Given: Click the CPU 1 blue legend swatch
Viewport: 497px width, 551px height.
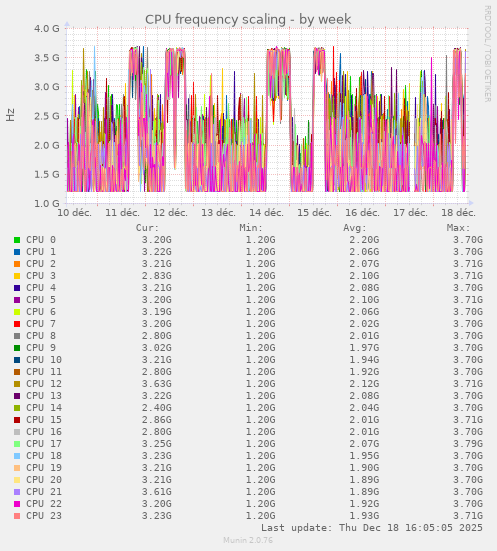Looking at the screenshot, I should (17, 252).
